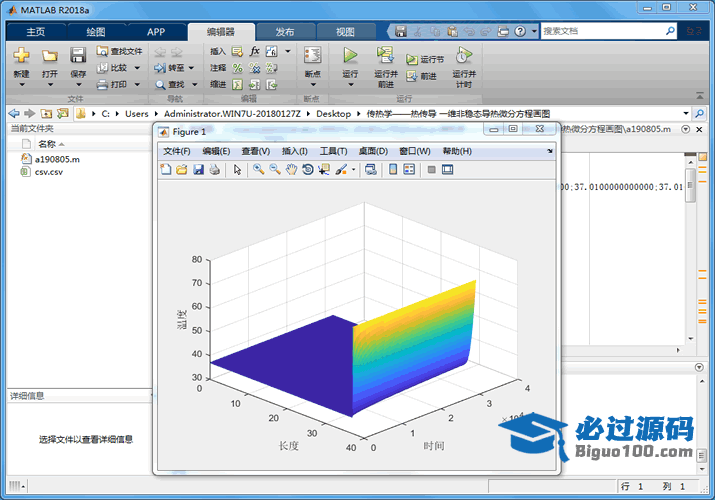
Task: Click the back arrow in address bar
Action: (x=14, y=113)
